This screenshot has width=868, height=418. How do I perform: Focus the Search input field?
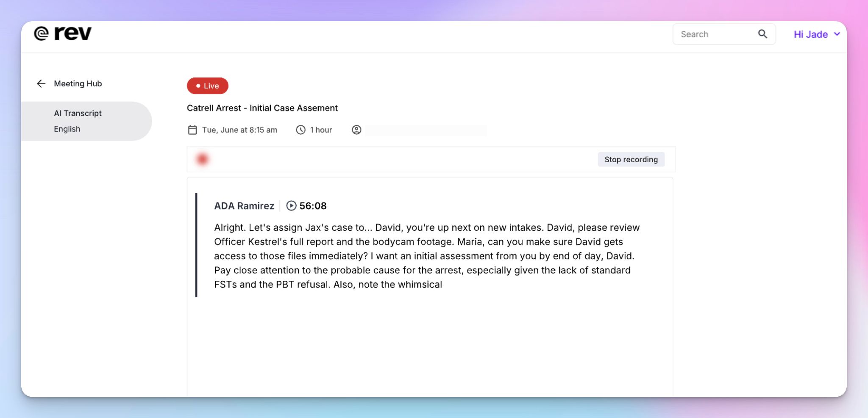(724, 34)
